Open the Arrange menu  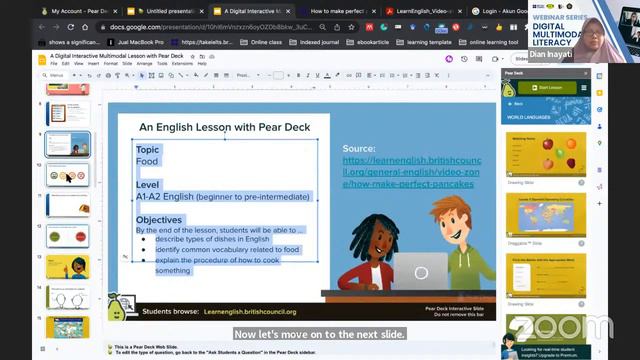point(144,64)
